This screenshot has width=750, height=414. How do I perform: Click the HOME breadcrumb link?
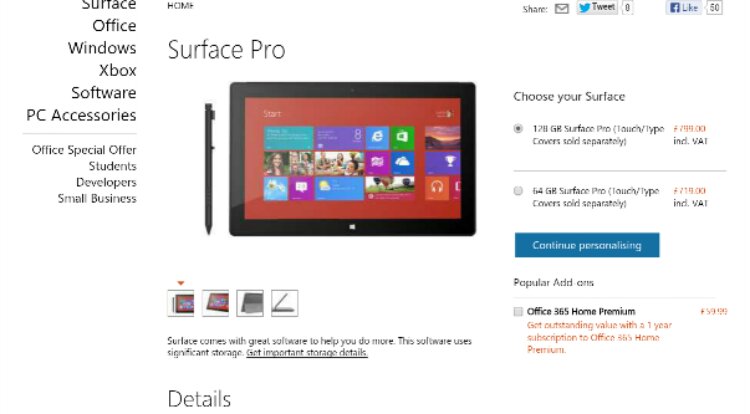click(180, 6)
